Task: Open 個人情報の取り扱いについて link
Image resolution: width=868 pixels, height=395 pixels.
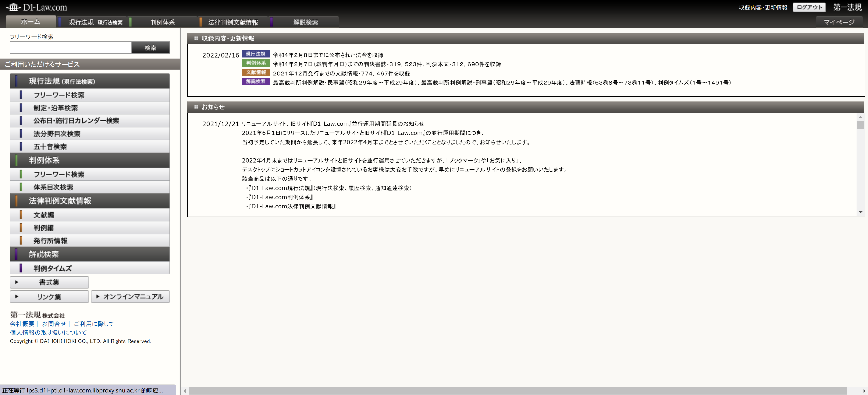Action: click(48, 333)
